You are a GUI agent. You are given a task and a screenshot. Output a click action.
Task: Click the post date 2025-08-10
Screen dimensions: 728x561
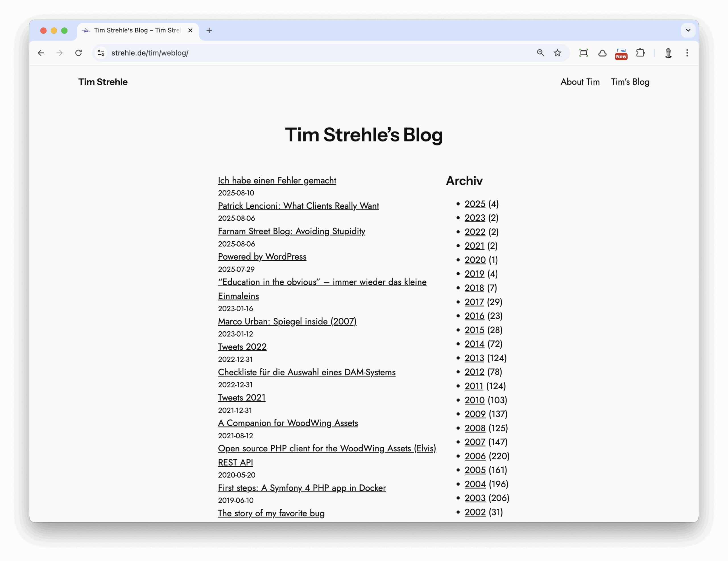point(236,193)
